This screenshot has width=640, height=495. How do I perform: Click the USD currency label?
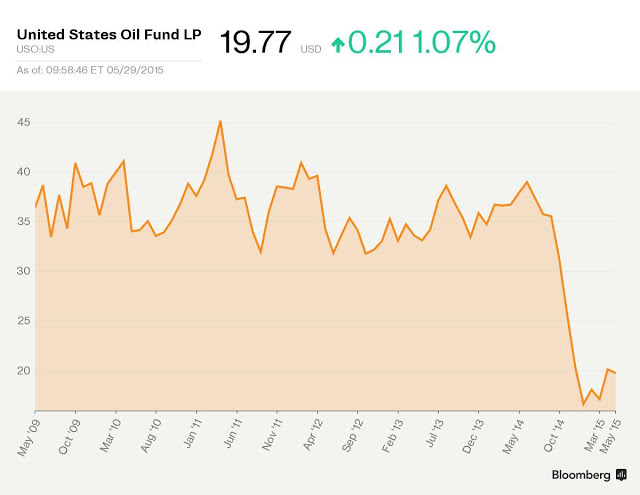311,49
